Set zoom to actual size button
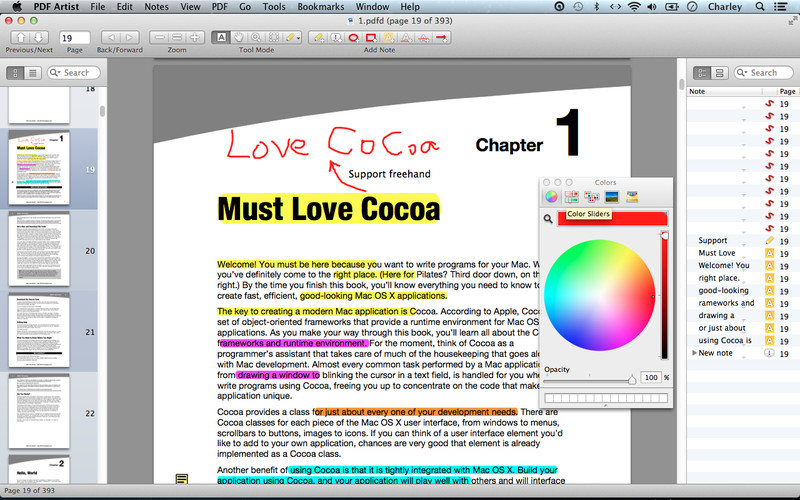The height and width of the screenshot is (500, 800). 177,37
